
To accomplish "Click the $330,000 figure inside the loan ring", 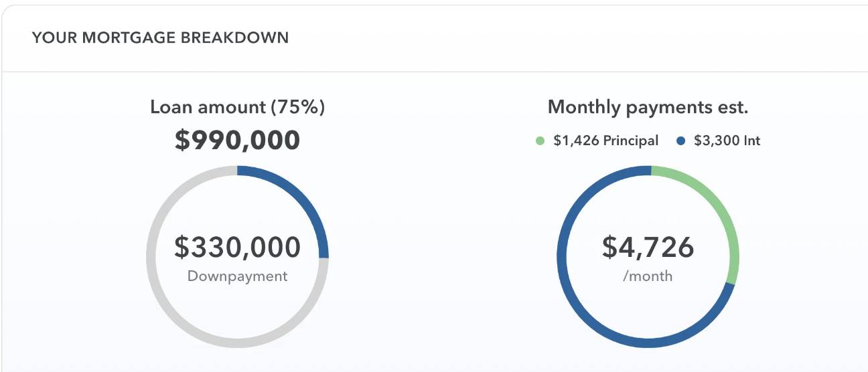I will [x=237, y=247].
